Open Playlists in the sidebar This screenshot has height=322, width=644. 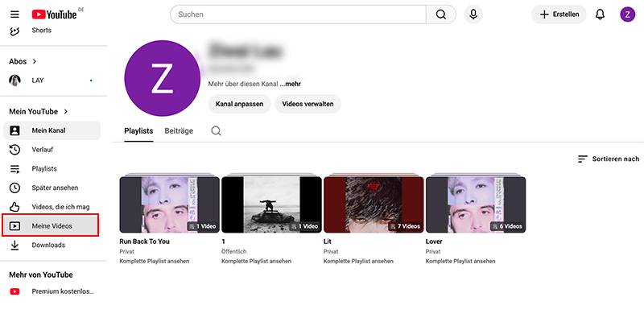(x=52, y=169)
